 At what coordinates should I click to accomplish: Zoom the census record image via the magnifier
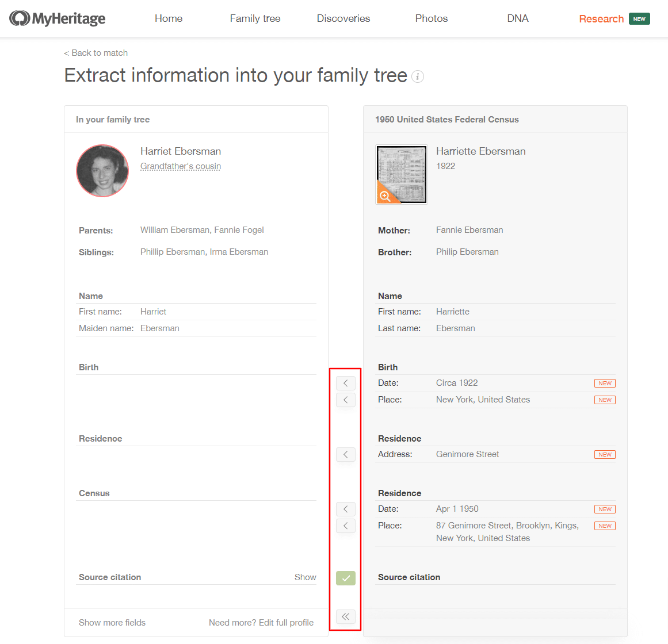tap(385, 196)
